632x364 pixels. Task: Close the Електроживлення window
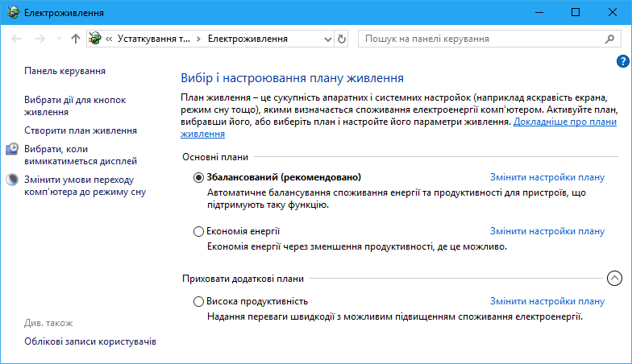click(x=613, y=13)
